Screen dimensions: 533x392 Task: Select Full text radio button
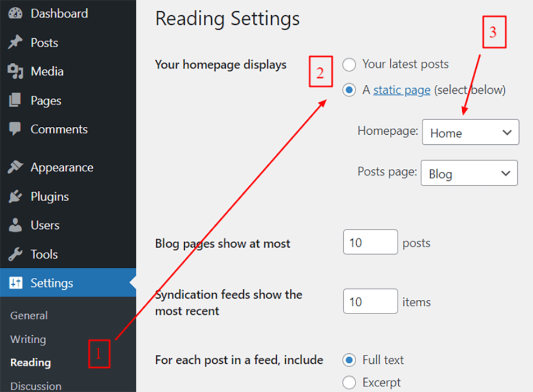coord(349,360)
